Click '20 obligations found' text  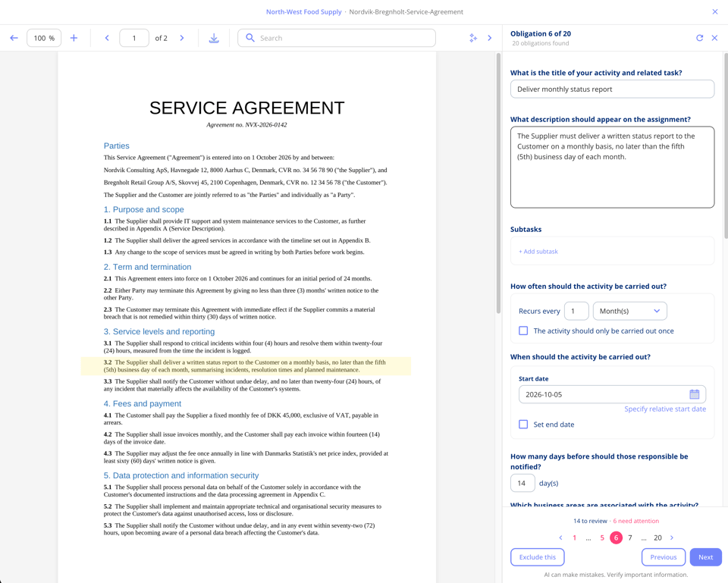(x=541, y=43)
